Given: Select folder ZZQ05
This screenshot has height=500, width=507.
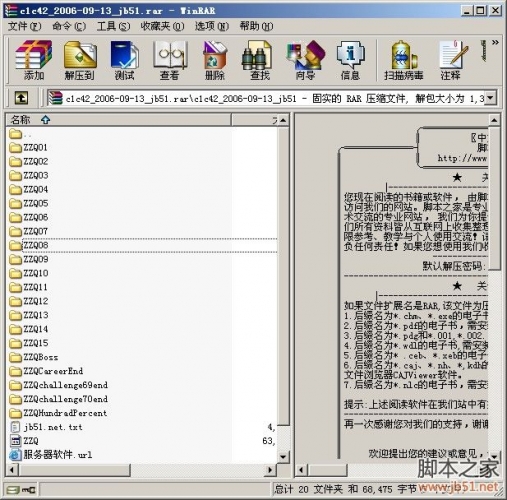Looking at the screenshot, I should [x=29, y=203].
